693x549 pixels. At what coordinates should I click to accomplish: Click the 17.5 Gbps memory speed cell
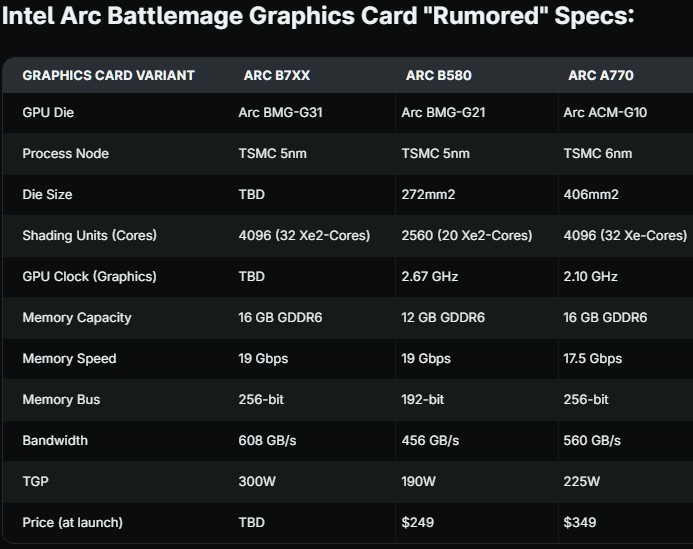point(592,359)
